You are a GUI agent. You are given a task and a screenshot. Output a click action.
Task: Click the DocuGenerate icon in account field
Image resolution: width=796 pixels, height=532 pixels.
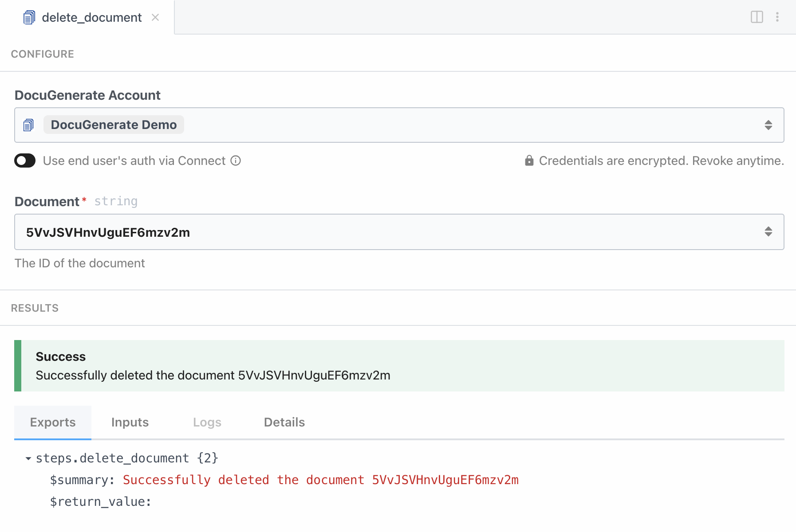point(29,125)
